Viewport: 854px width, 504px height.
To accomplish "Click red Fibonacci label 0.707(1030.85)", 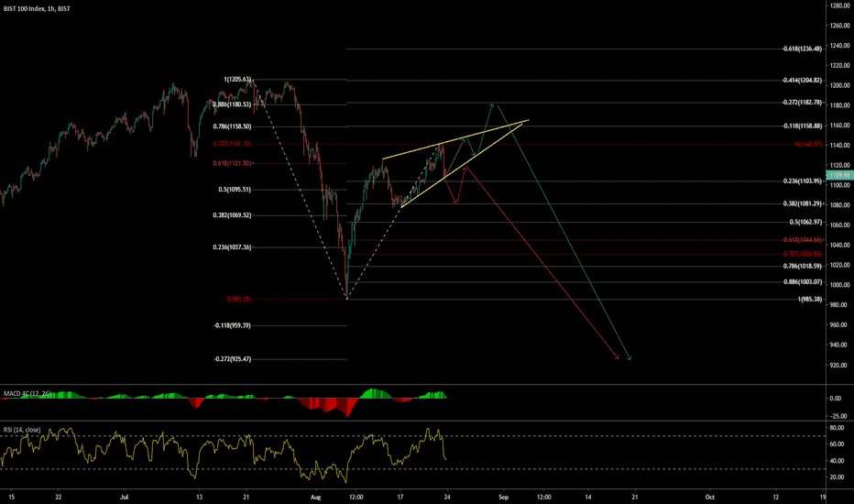I will point(803,254).
